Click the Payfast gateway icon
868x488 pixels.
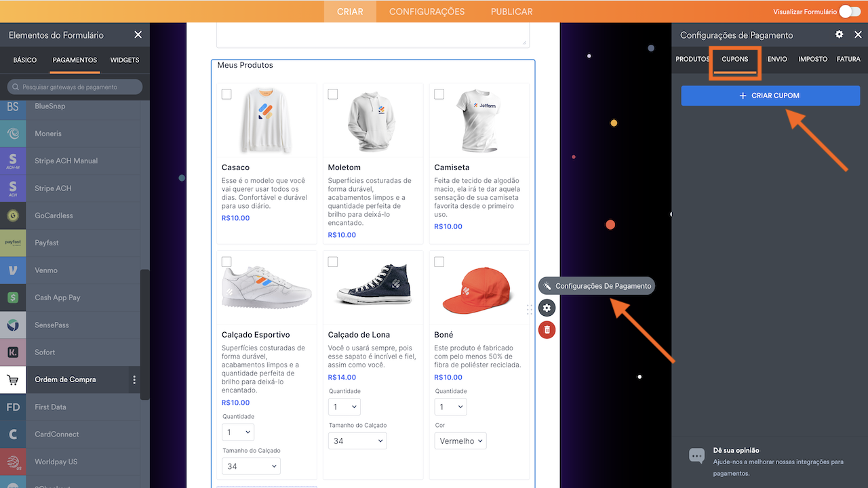pos(13,243)
